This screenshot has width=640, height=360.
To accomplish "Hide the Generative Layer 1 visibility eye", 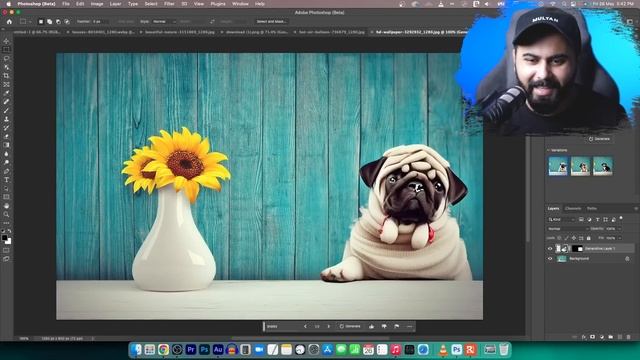I will point(550,249).
